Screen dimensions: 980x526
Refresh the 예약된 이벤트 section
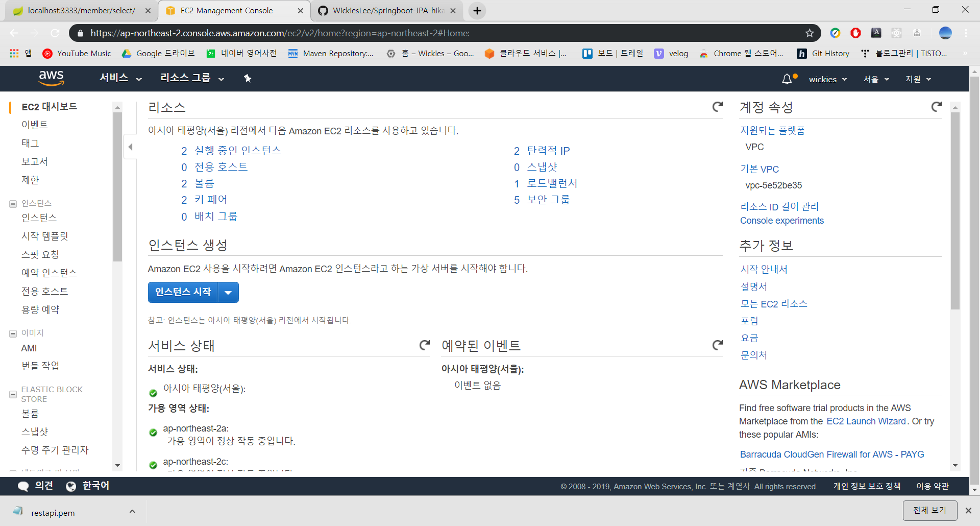click(718, 345)
